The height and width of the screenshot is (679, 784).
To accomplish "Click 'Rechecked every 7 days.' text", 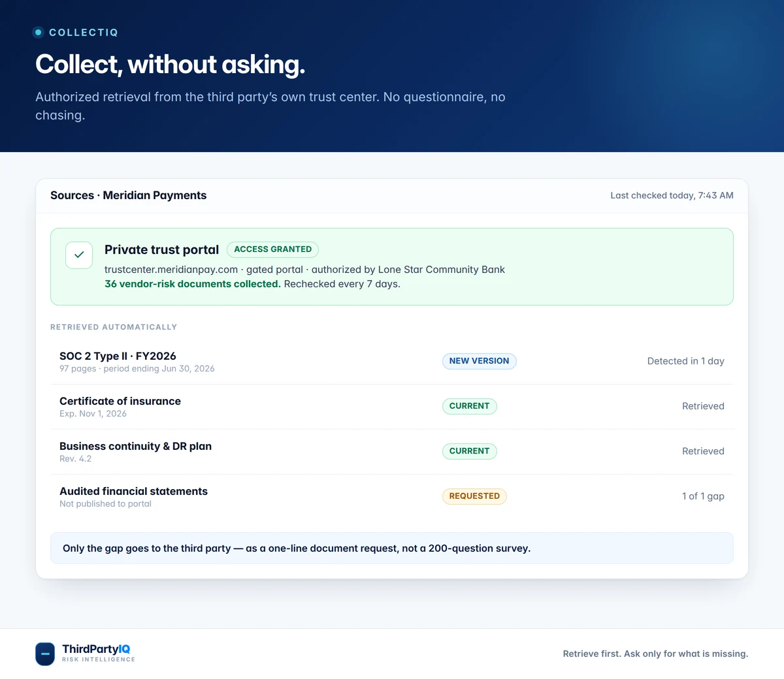I will coord(342,284).
